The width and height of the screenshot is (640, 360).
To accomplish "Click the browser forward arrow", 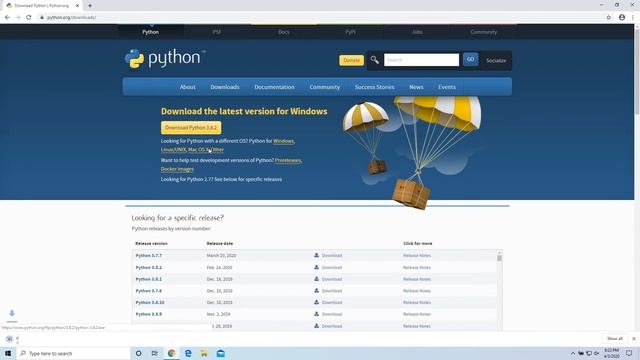I will tap(18, 18).
